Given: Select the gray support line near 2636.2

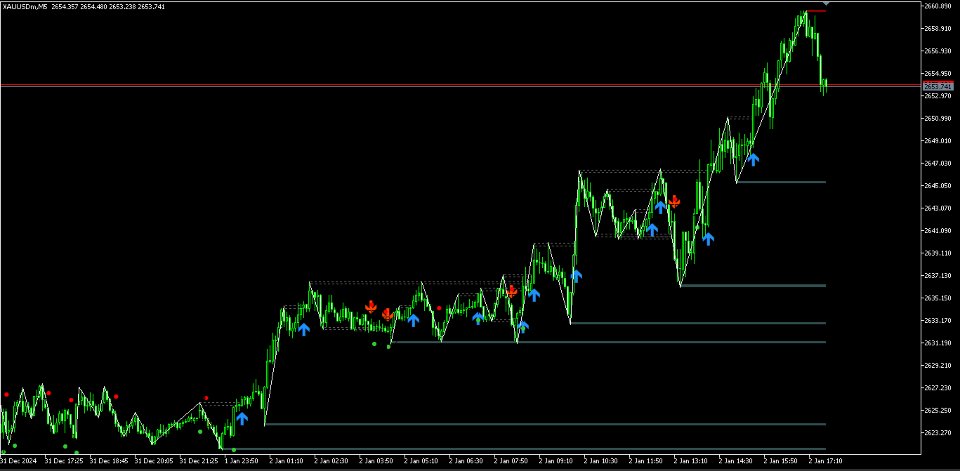Looking at the screenshot, I should coord(753,285).
